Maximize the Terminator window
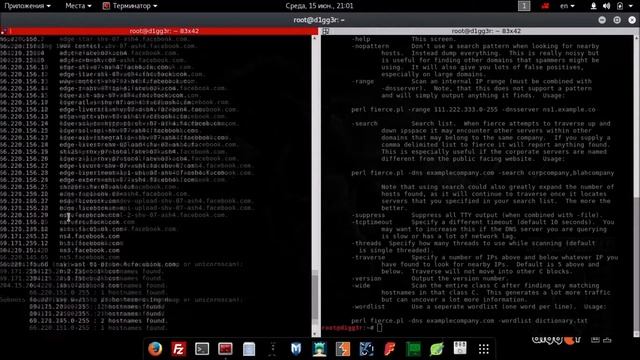640x360 pixels. pos(617,20)
